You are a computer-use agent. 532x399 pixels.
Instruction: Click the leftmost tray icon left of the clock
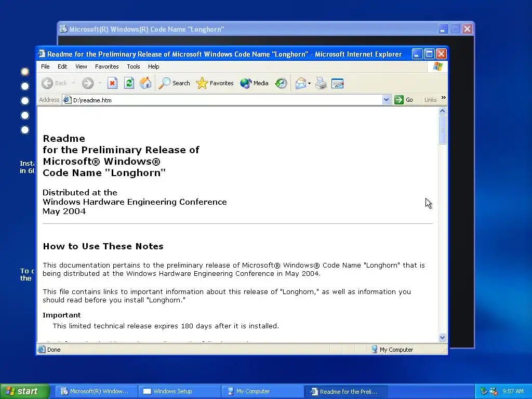tap(484, 391)
